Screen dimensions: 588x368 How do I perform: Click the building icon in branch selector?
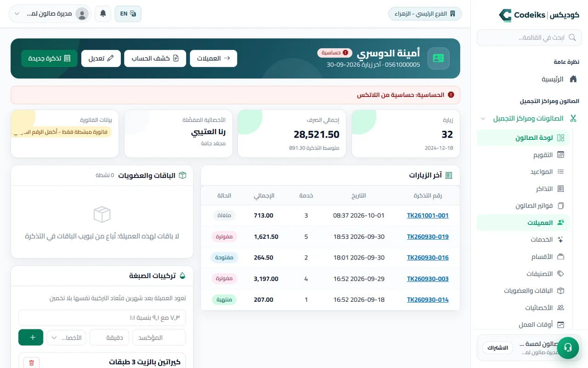tap(452, 14)
